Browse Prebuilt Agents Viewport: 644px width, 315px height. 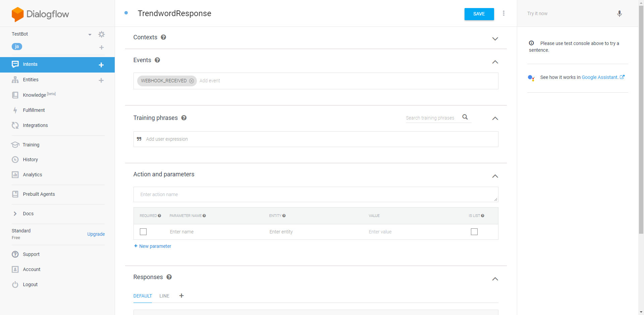(39, 194)
